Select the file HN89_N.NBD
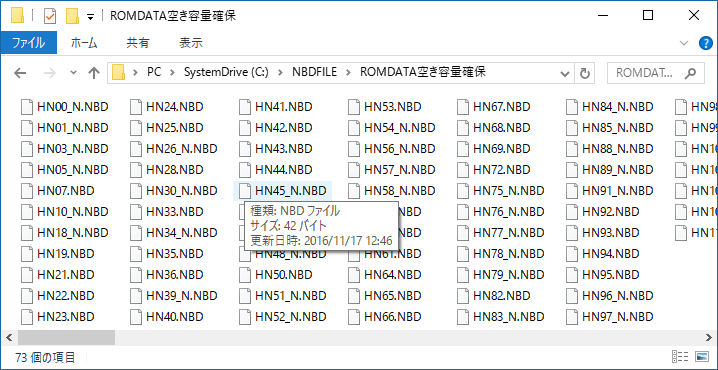 (610, 170)
